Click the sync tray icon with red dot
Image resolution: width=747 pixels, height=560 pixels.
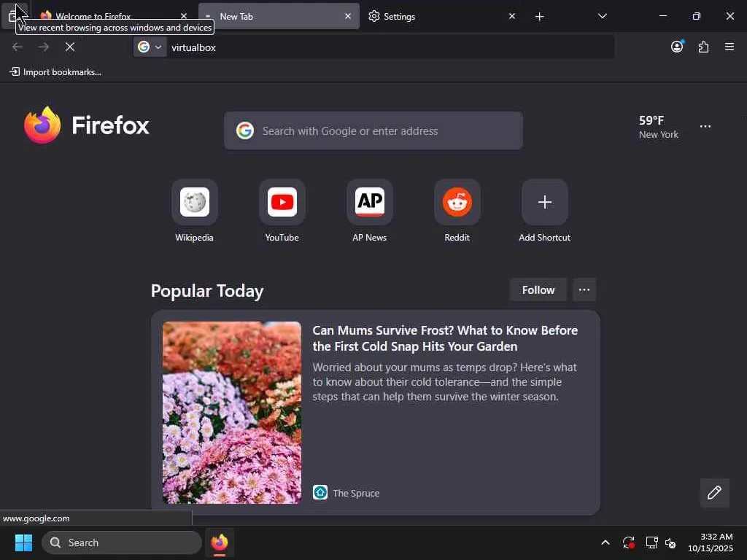[628, 542]
